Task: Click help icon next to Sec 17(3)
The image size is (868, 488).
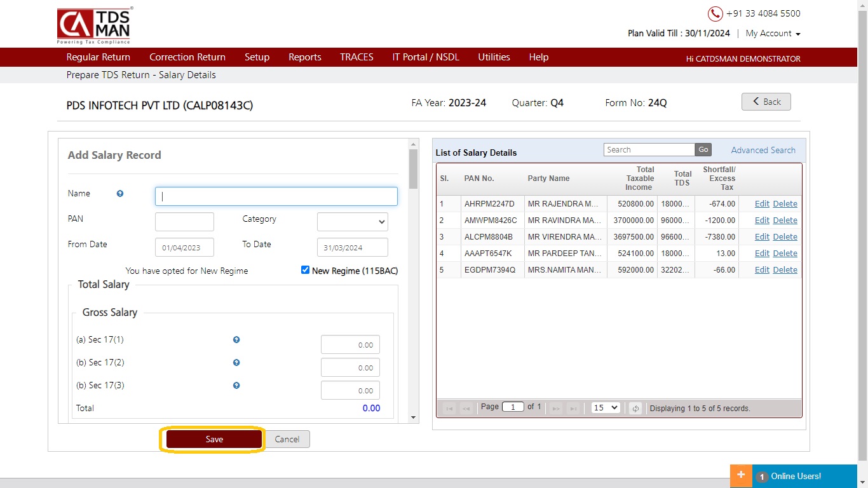Action: (236, 386)
